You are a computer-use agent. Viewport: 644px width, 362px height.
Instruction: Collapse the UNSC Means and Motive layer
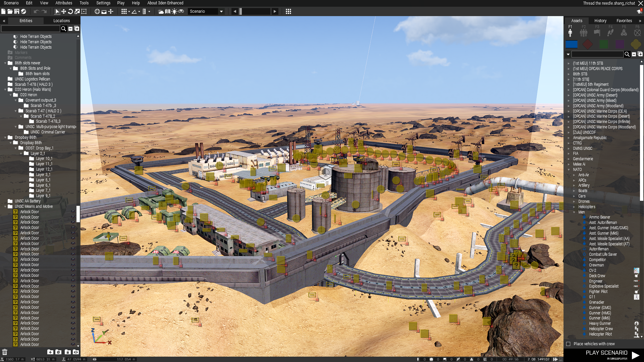[x=5, y=206]
